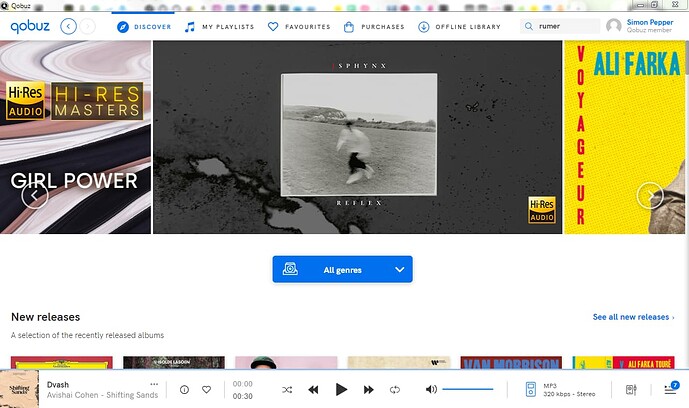Click the Dvash track title
The image size is (689, 408).
[x=58, y=385]
